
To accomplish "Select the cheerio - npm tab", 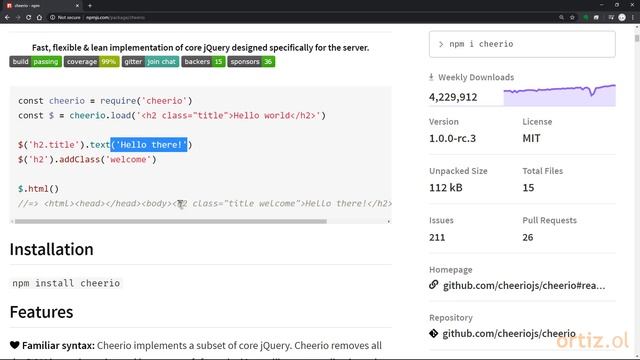I will (43, 6).
